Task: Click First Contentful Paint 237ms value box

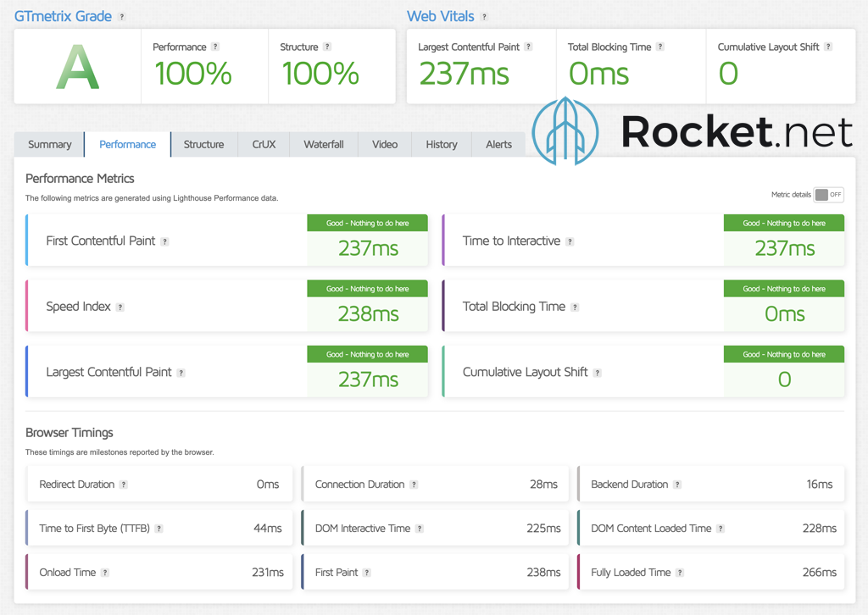Action: point(368,240)
